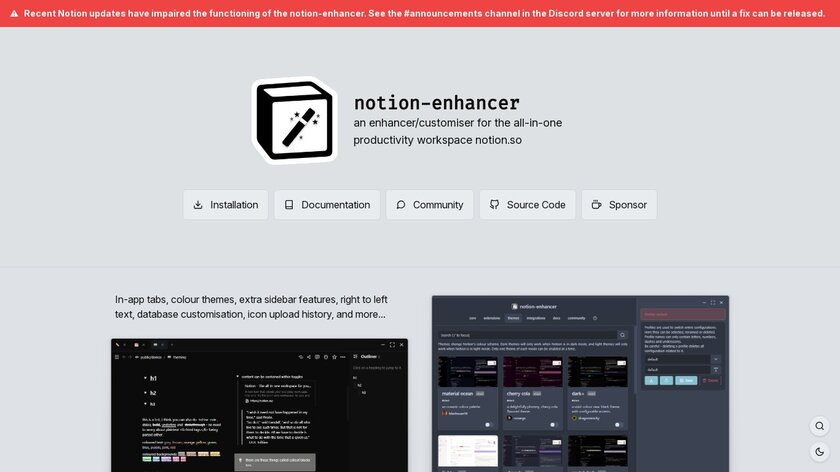Click the search icon in the themes menu
The width and height of the screenshot is (840, 472).
pos(622,335)
